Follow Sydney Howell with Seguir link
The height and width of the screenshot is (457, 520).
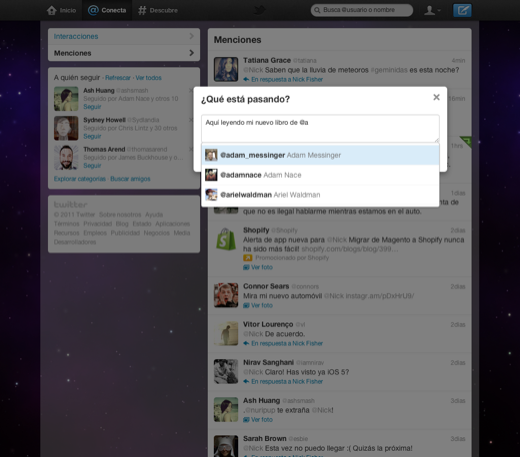coord(92,136)
